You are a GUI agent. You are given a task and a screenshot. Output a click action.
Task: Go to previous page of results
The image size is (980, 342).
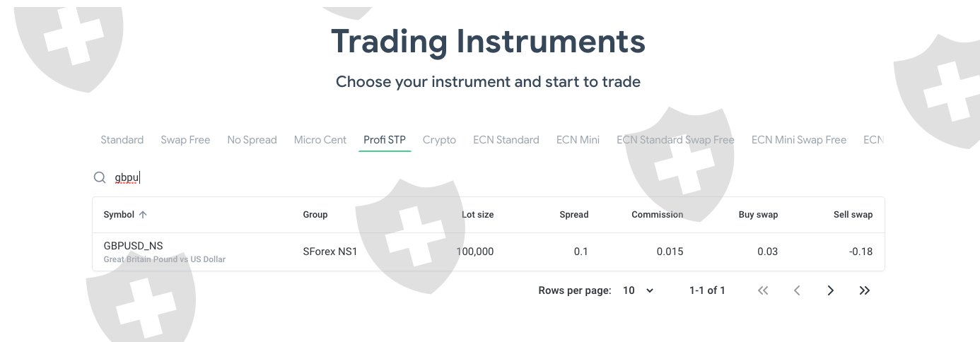[x=797, y=290]
